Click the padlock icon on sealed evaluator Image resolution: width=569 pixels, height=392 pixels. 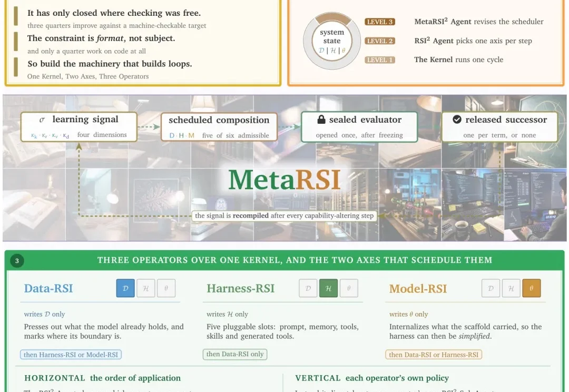pyautogui.click(x=321, y=120)
